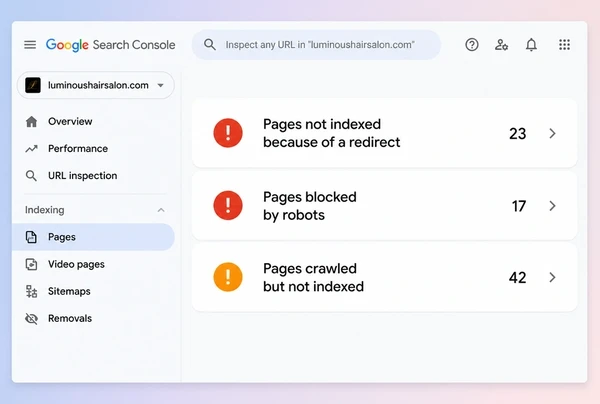Open the Help question mark icon

[472, 45]
